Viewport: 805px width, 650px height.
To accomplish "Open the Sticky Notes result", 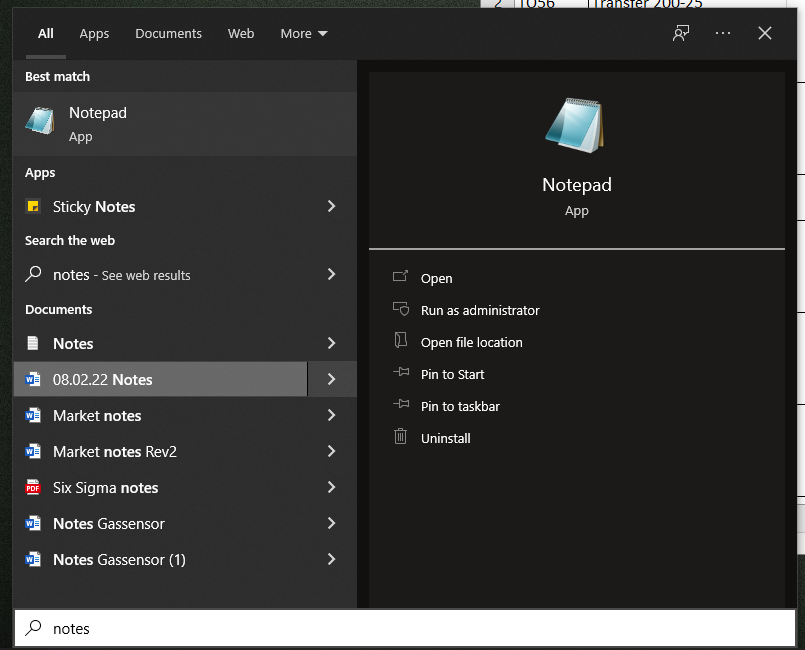I will coord(161,206).
